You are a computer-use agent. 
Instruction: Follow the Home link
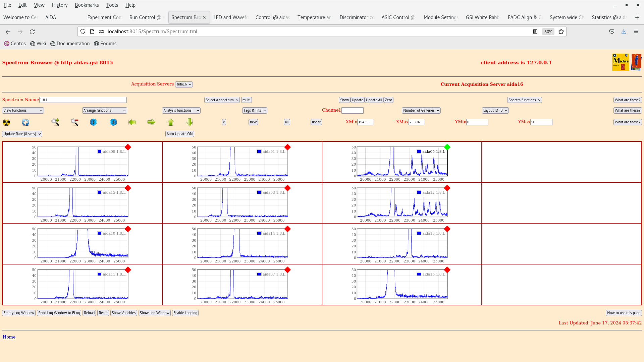pos(9,337)
